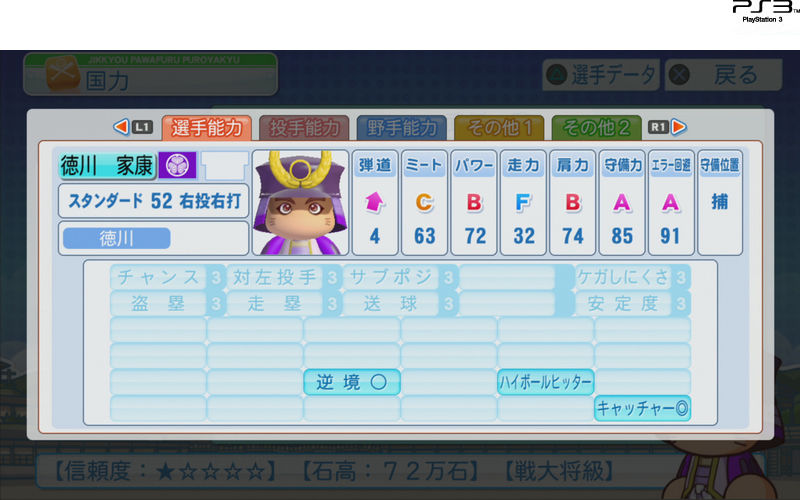Click the player name 徳川 家康
Viewport: 800px width, 500px height.
coord(107,165)
